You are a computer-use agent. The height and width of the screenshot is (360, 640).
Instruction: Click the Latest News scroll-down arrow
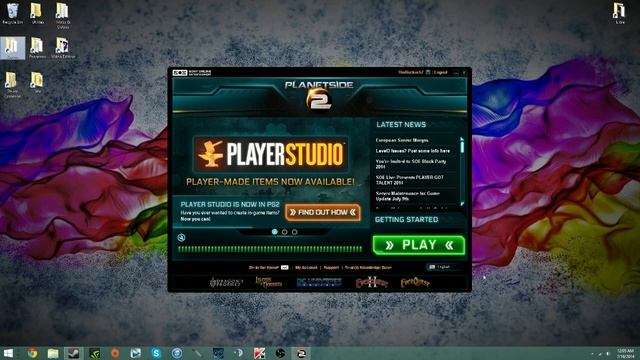pyautogui.click(x=462, y=203)
